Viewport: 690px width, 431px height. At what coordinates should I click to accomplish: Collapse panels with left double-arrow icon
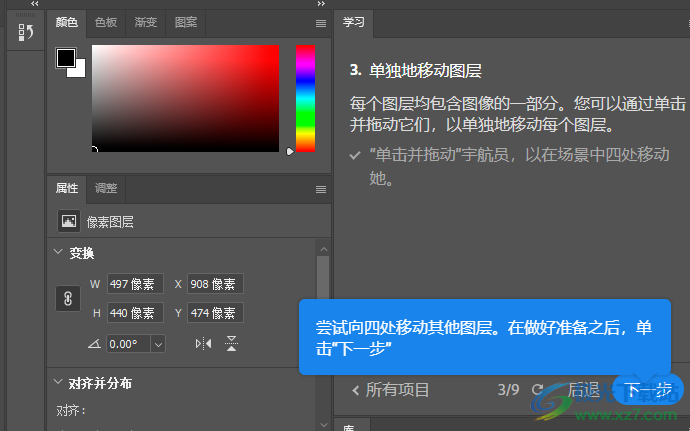click(x=35, y=4)
